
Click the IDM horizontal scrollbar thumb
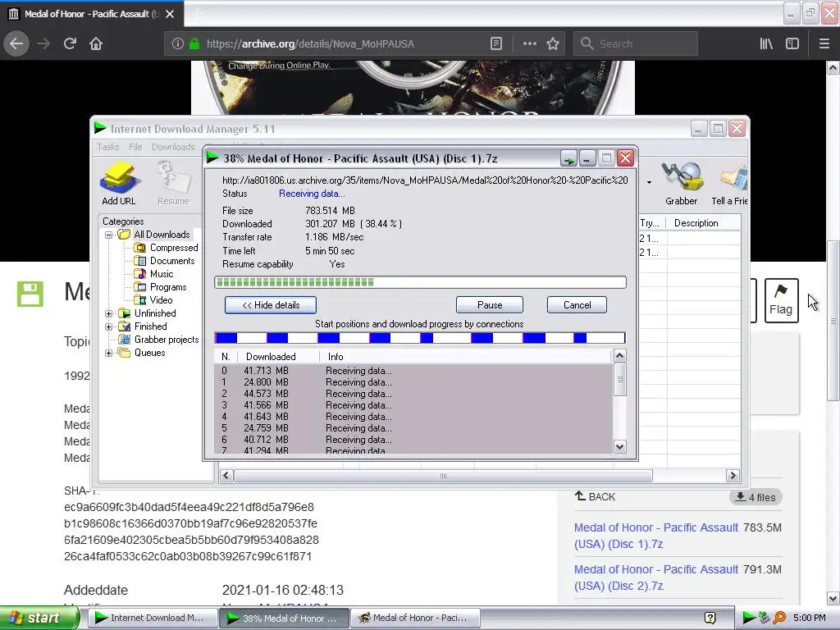pyautogui.click(x=443, y=476)
